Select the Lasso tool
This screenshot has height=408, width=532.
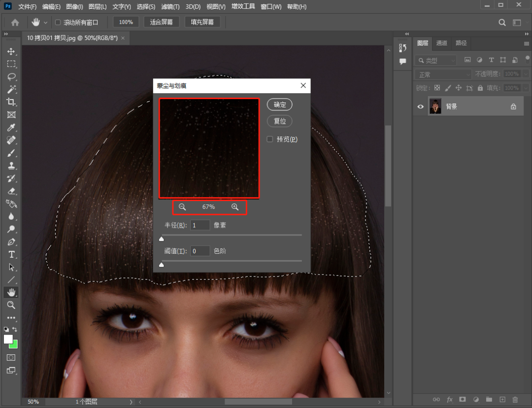tap(11, 77)
